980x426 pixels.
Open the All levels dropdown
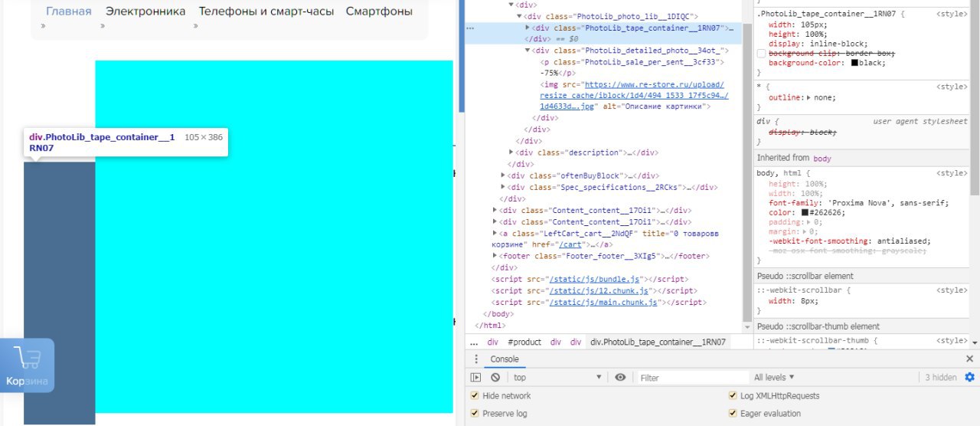point(774,378)
